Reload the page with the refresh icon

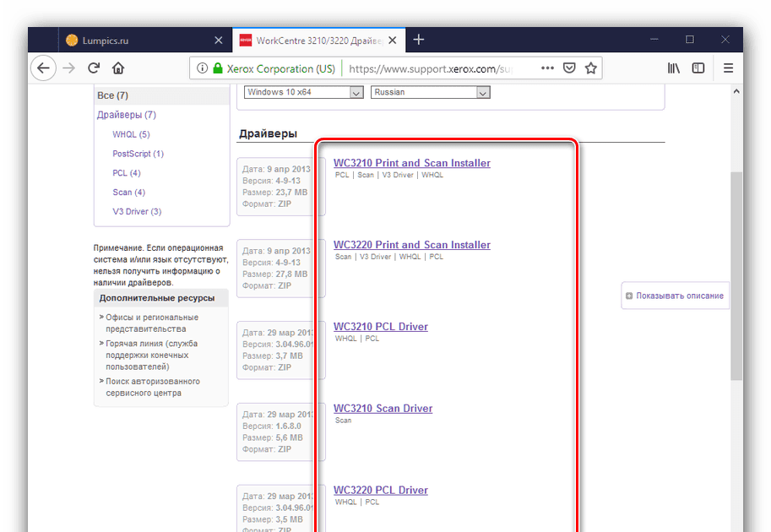[94, 68]
